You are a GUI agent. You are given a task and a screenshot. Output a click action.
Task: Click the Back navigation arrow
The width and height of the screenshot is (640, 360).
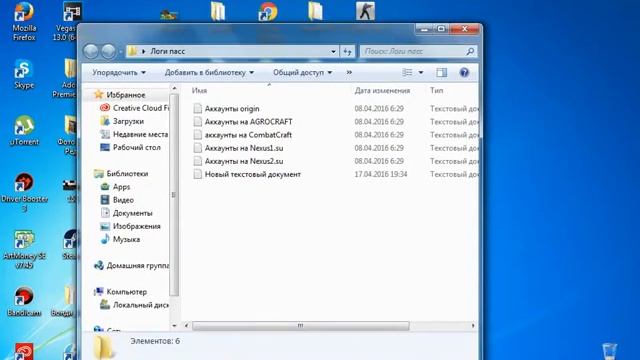click(x=91, y=51)
